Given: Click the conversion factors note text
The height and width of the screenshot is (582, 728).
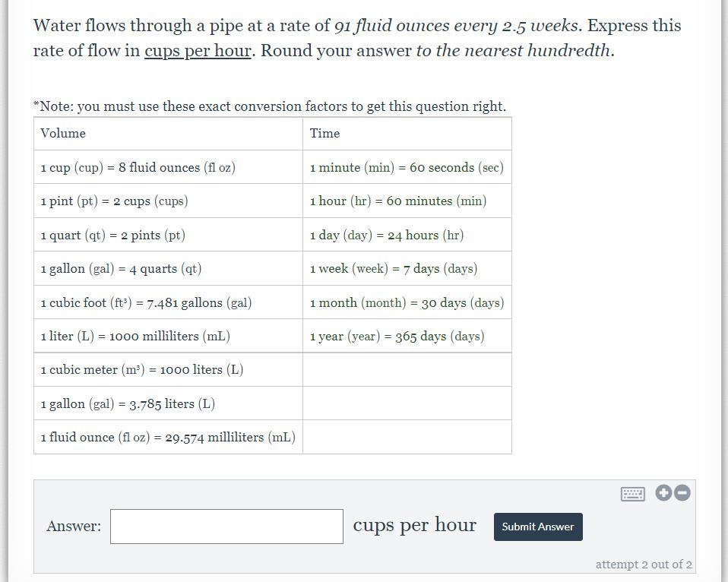Looking at the screenshot, I should tap(270, 106).
